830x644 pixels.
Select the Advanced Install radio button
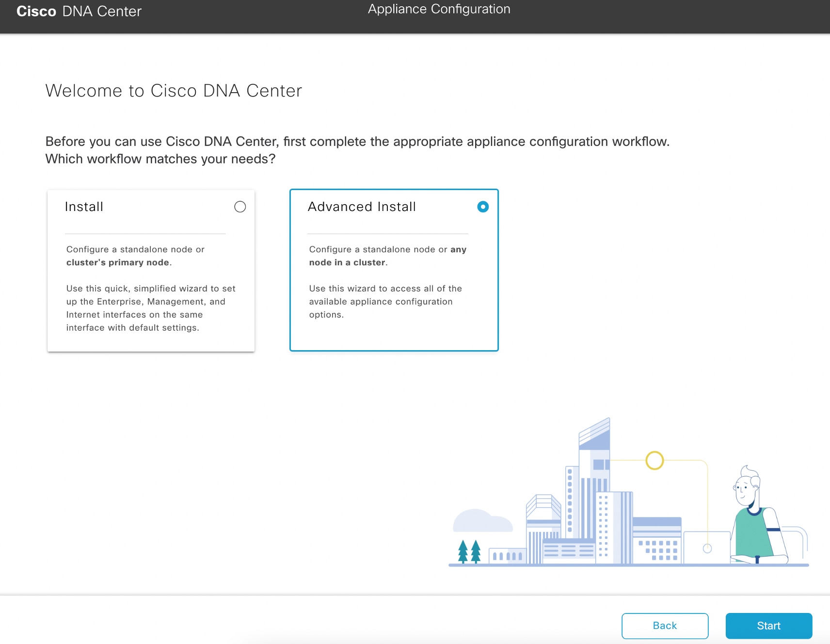click(483, 207)
